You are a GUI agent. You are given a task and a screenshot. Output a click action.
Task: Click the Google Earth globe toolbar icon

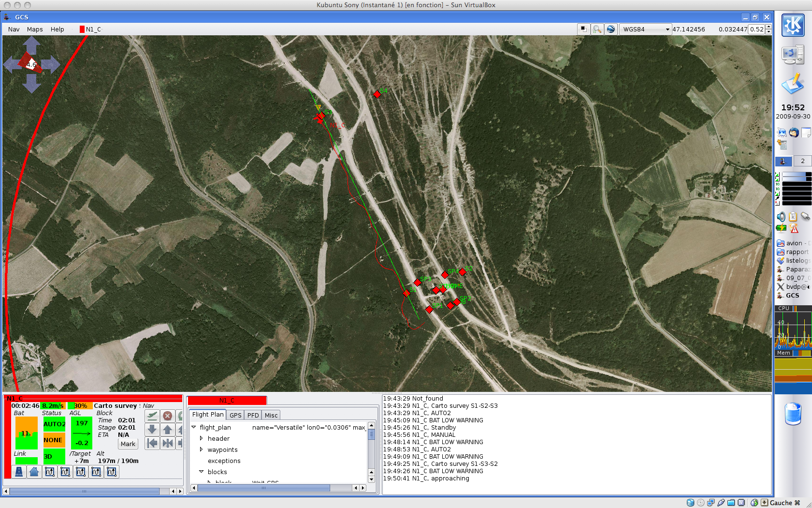611,30
